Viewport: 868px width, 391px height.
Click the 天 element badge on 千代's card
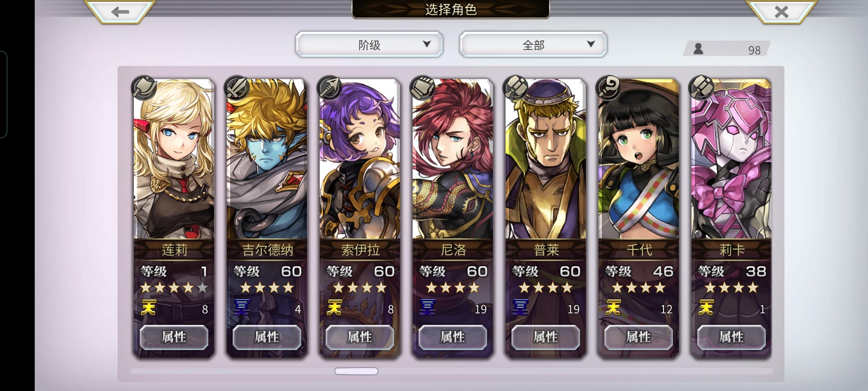pyautogui.click(x=613, y=307)
